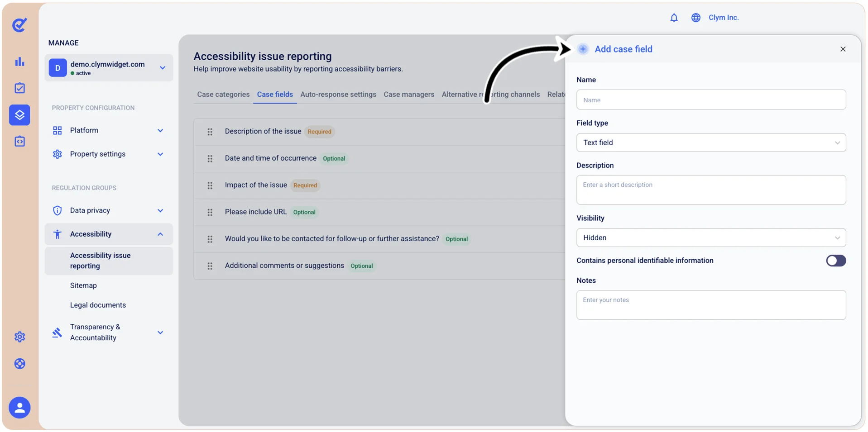This screenshot has width=868, height=432.
Task: Click into the Notes text area
Action: pos(711,305)
